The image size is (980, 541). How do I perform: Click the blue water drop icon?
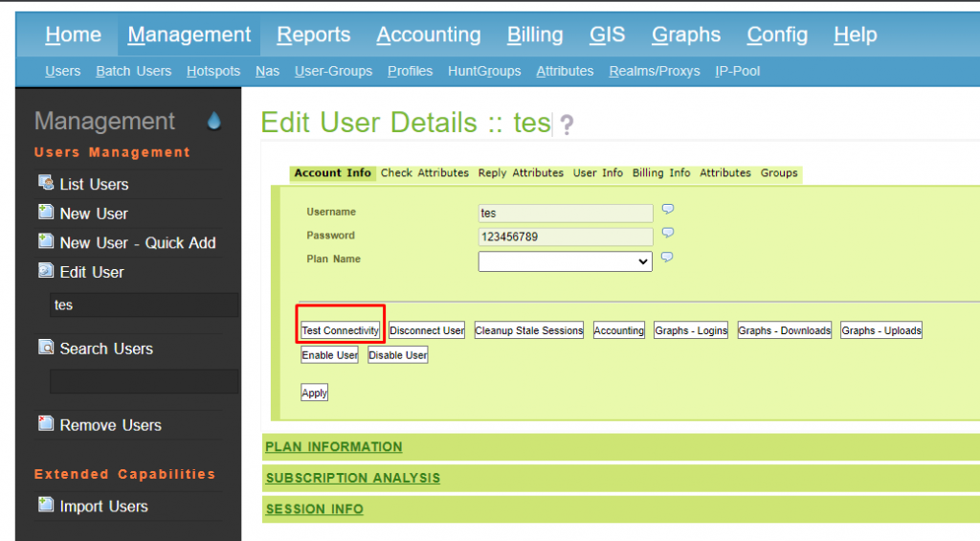[x=213, y=121]
